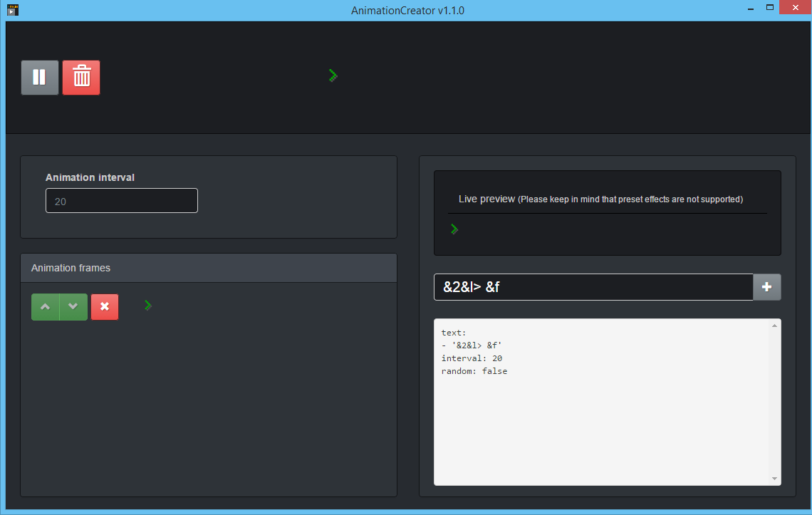
Task: Move the frame down
Action: coord(73,307)
